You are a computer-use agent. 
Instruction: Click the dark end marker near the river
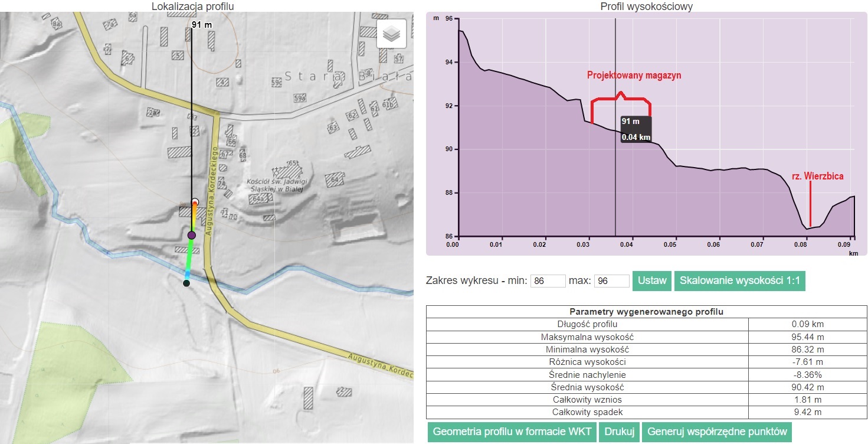click(x=186, y=283)
